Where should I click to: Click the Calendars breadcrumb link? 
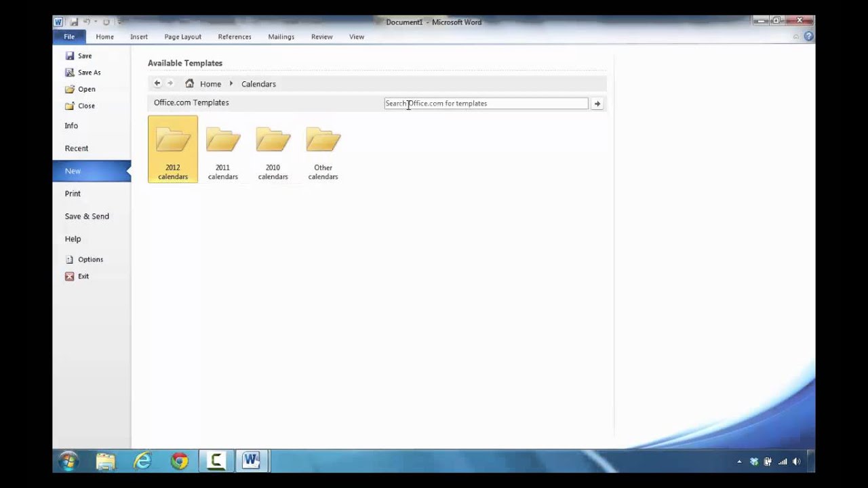pyautogui.click(x=258, y=84)
